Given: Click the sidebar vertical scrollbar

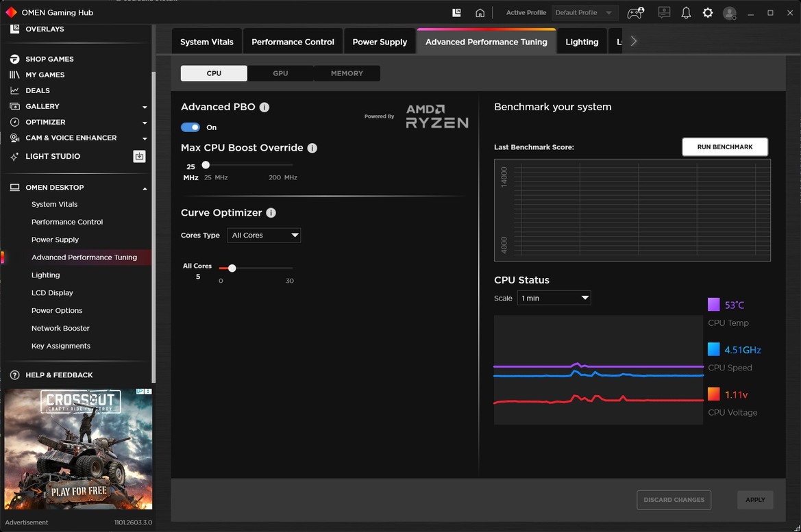Looking at the screenshot, I should [x=153, y=227].
